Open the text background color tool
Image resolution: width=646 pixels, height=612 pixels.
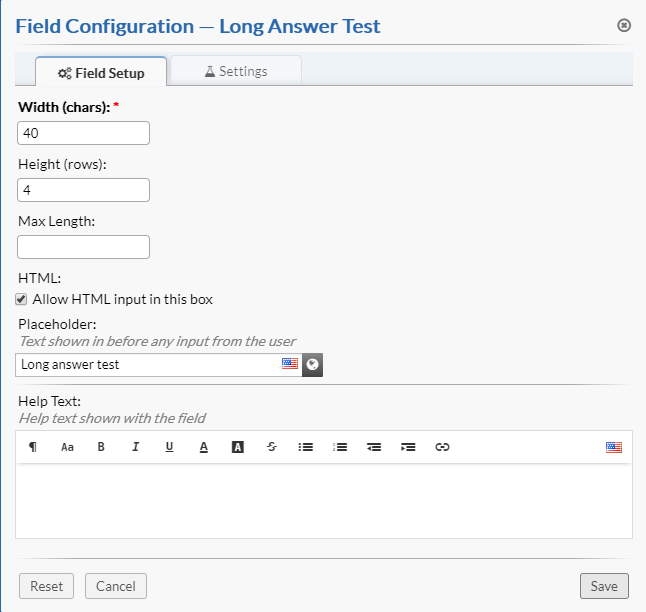point(237,447)
